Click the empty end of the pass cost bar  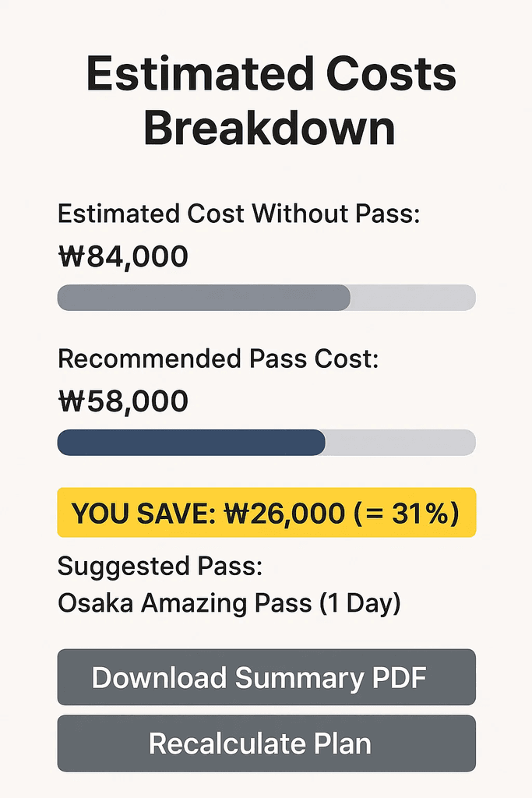tap(401, 443)
